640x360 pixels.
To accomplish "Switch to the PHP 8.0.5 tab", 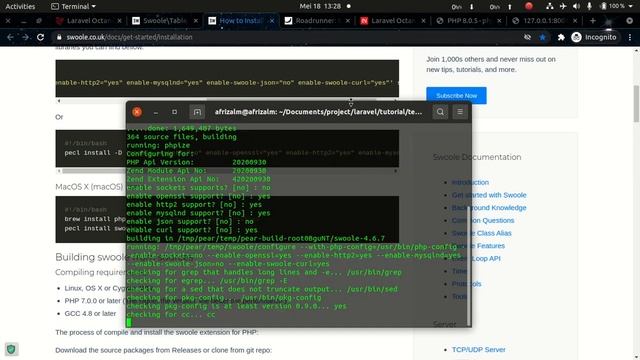I will (469, 20).
